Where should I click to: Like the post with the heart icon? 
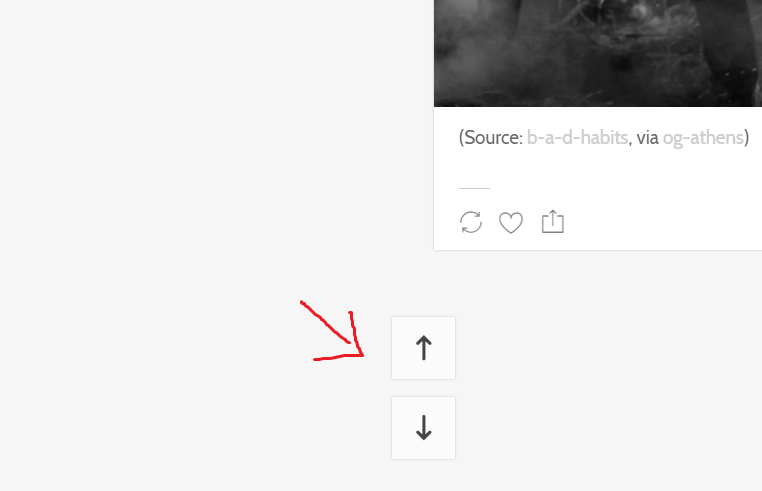(x=511, y=223)
